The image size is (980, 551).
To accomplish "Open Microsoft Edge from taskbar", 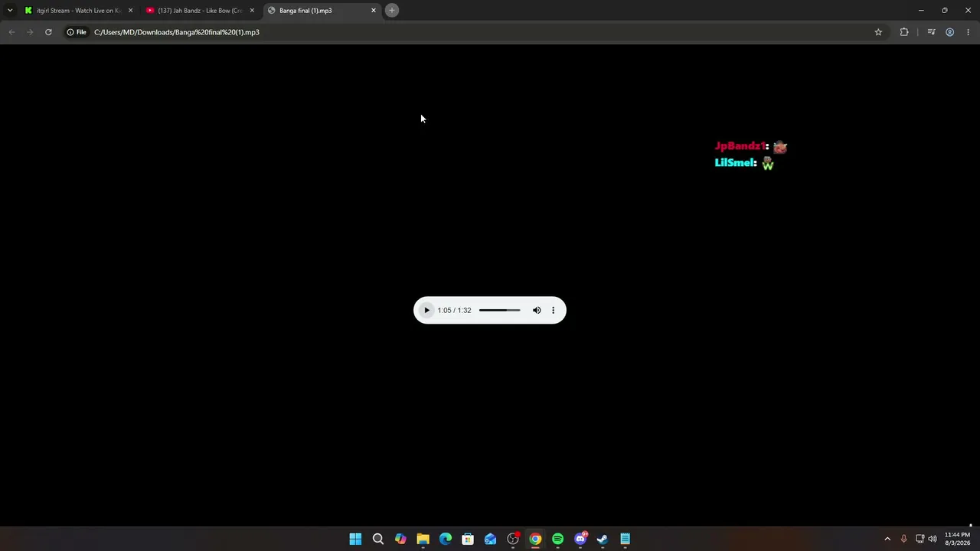I will click(445, 539).
